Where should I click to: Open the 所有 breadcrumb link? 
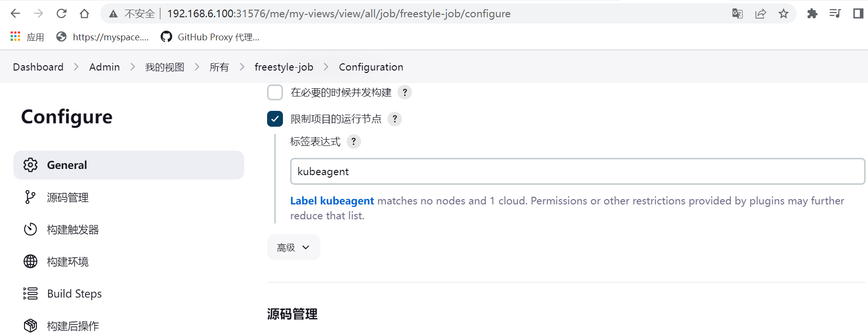tap(220, 67)
